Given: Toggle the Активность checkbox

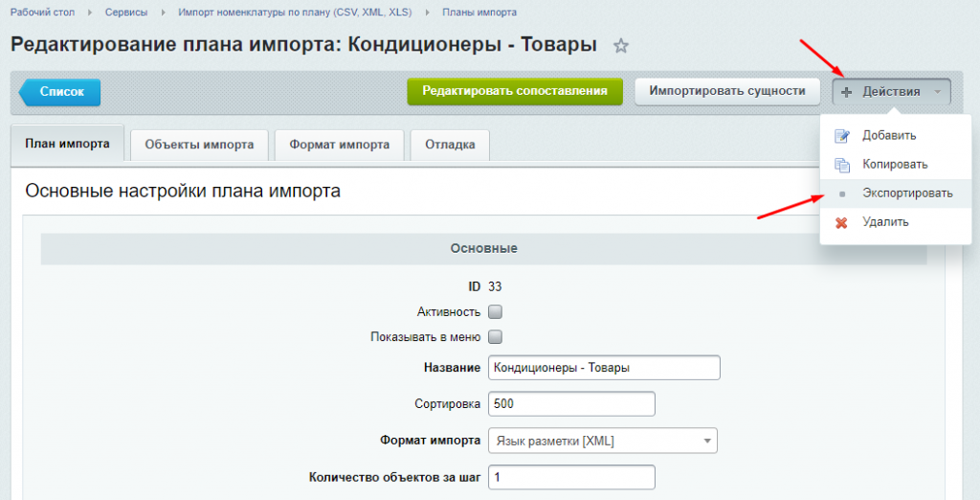Looking at the screenshot, I should coord(495,311).
